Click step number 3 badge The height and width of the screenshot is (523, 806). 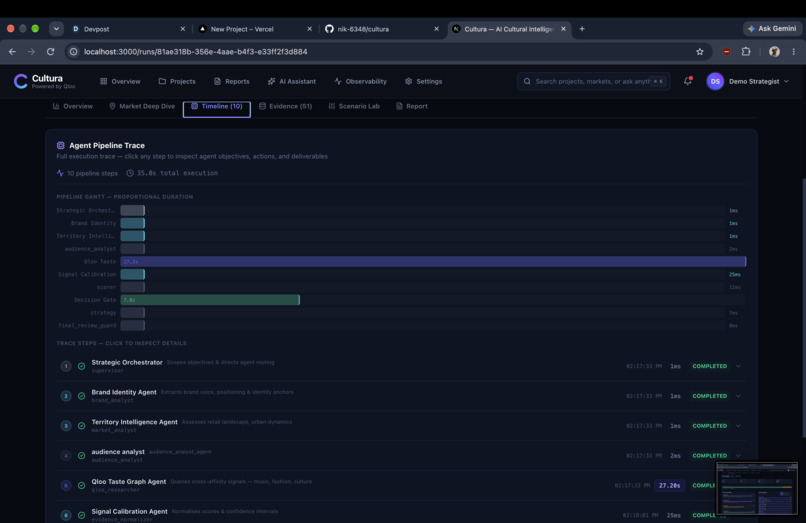coord(66,426)
